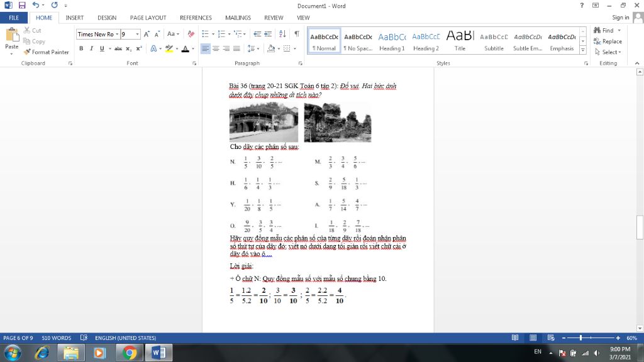
Task: Open Replace dialog
Action: pyautogui.click(x=608, y=41)
